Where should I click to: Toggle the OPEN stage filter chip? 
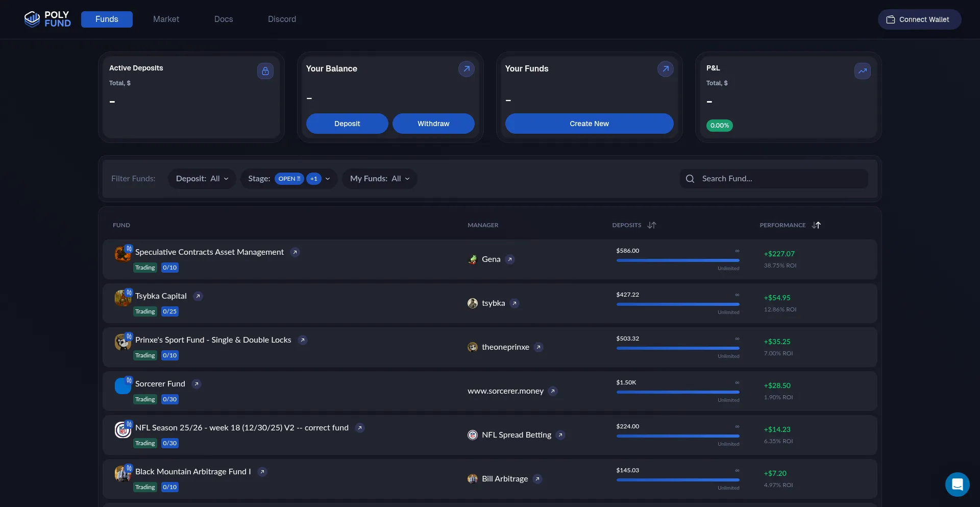coord(289,179)
